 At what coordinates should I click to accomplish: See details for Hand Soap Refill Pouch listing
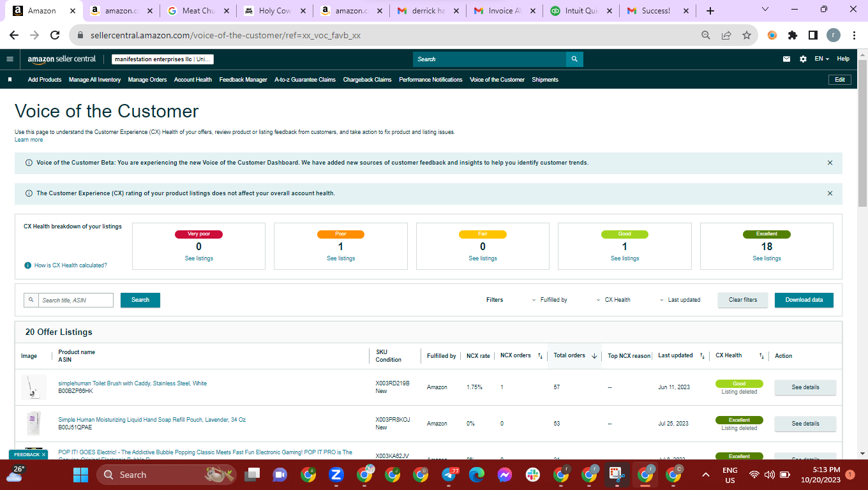(805, 424)
